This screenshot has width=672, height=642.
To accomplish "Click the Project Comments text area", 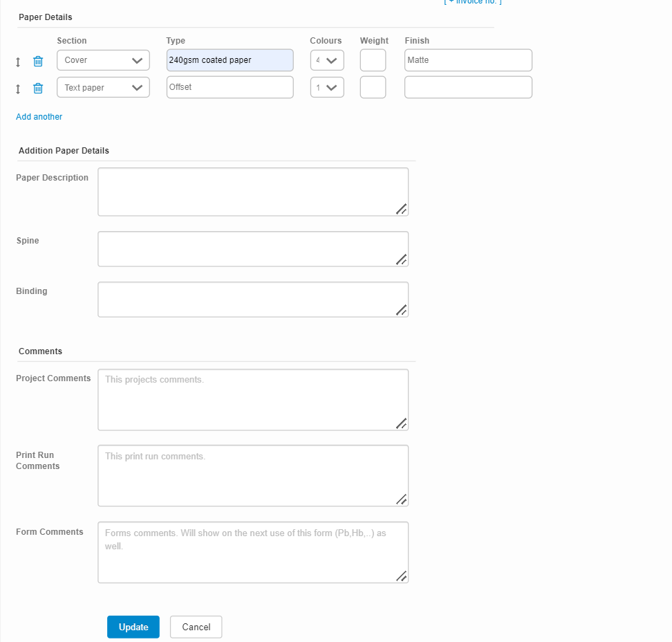I will click(253, 400).
